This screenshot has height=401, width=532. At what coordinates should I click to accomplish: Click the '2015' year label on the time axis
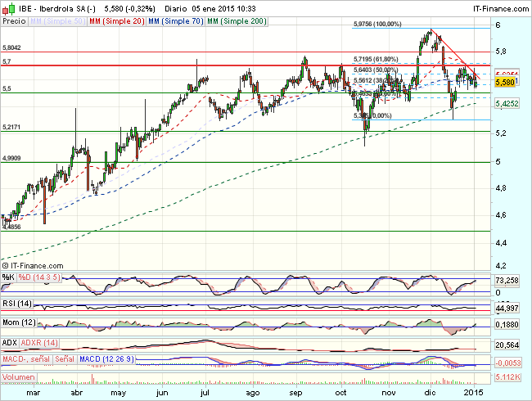coord(474,393)
